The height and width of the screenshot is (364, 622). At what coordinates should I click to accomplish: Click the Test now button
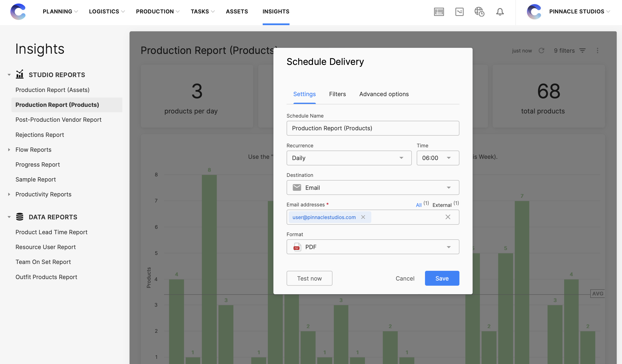coord(310,278)
